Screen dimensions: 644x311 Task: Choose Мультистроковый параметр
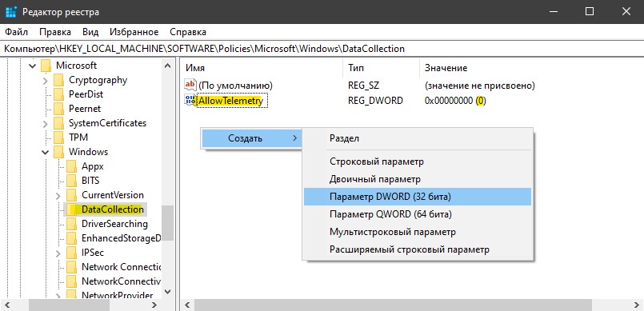click(x=418, y=232)
